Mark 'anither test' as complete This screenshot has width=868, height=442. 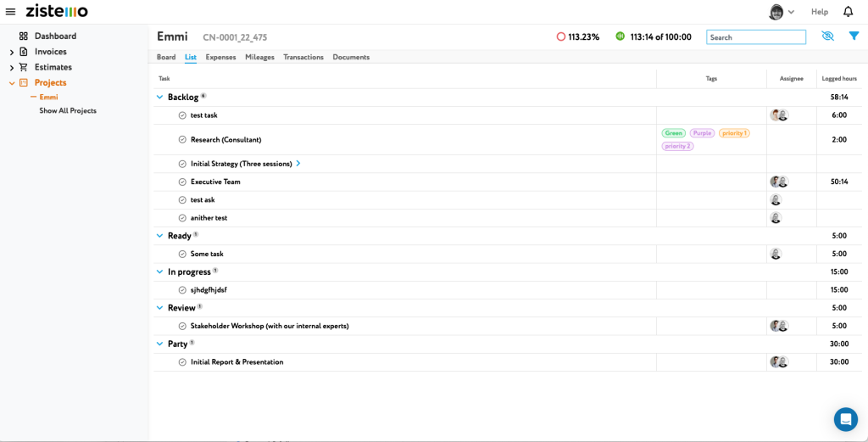pyautogui.click(x=182, y=218)
